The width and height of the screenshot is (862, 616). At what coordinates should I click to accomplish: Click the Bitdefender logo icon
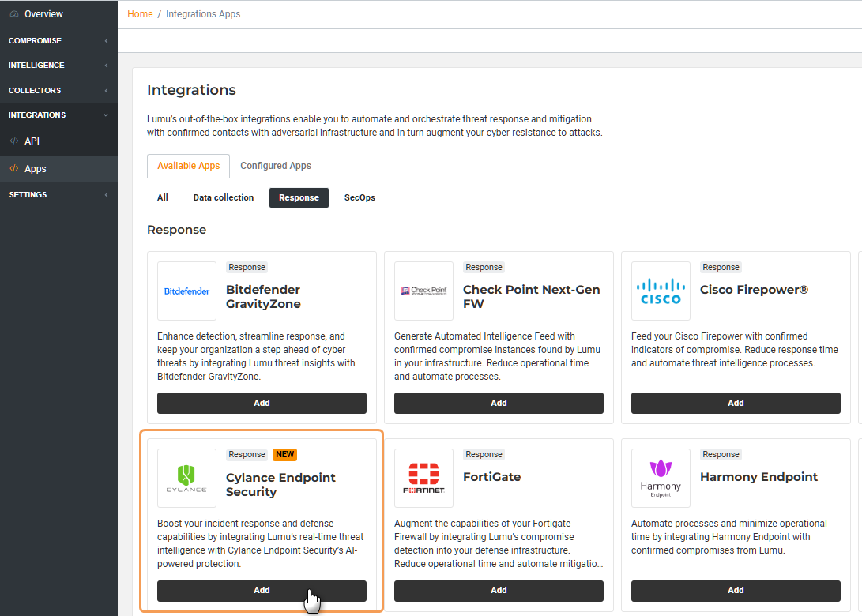[x=186, y=291]
